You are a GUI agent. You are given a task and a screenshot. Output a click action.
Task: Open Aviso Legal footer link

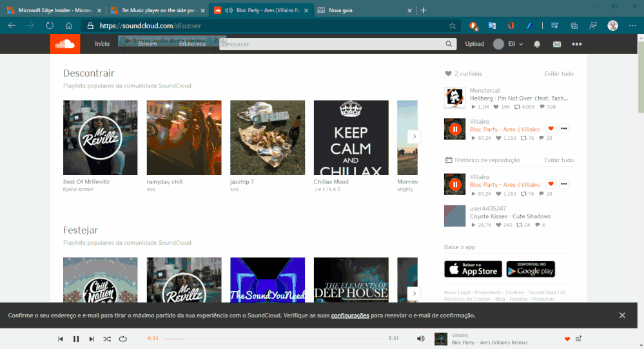456,292
